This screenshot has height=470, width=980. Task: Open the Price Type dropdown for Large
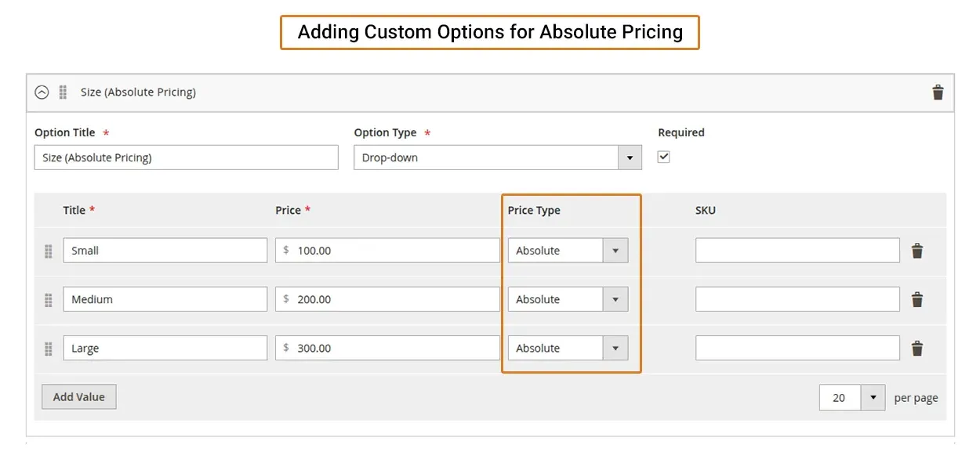568,348
